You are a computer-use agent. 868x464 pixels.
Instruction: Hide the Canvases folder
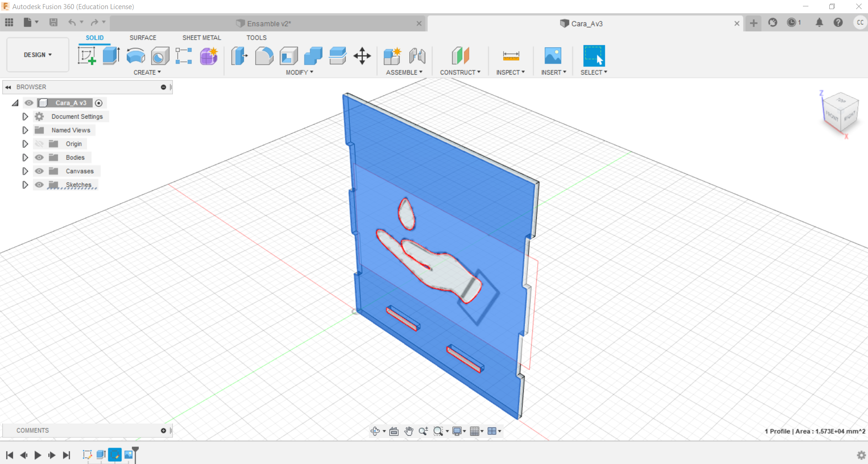[40, 171]
